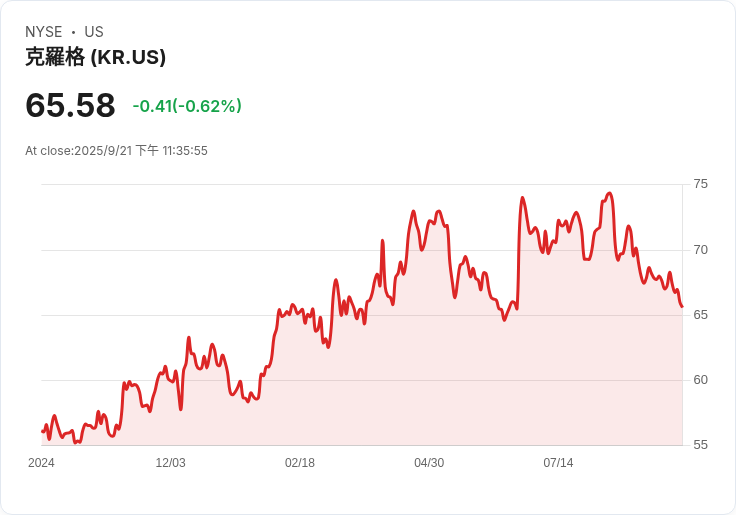Select the 04/30 date on the x-axis
Viewport: 736px width, 515px height.
429,463
